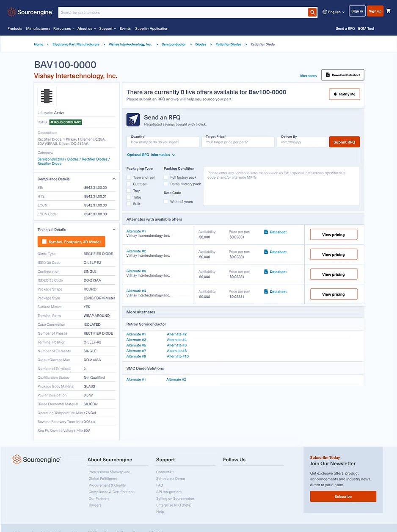The image size is (397, 532).
Task: Click the orange search magnifier button
Action: (x=312, y=12)
